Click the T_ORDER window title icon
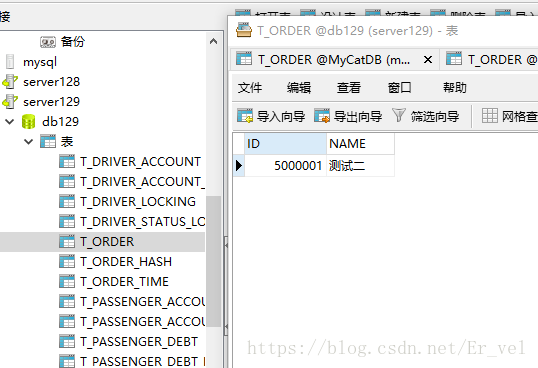This screenshot has height=368, width=538. [x=244, y=30]
